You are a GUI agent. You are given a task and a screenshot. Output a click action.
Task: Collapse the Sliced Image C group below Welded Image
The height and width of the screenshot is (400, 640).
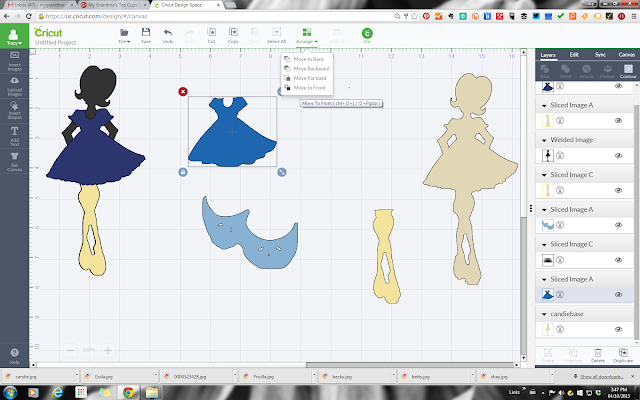pyautogui.click(x=544, y=175)
